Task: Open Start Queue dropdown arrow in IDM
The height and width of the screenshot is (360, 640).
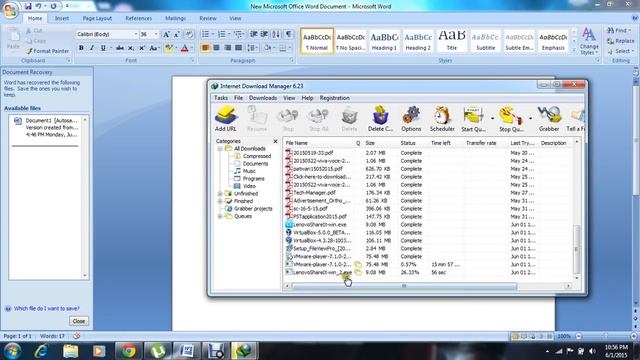Action: click(492, 118)
